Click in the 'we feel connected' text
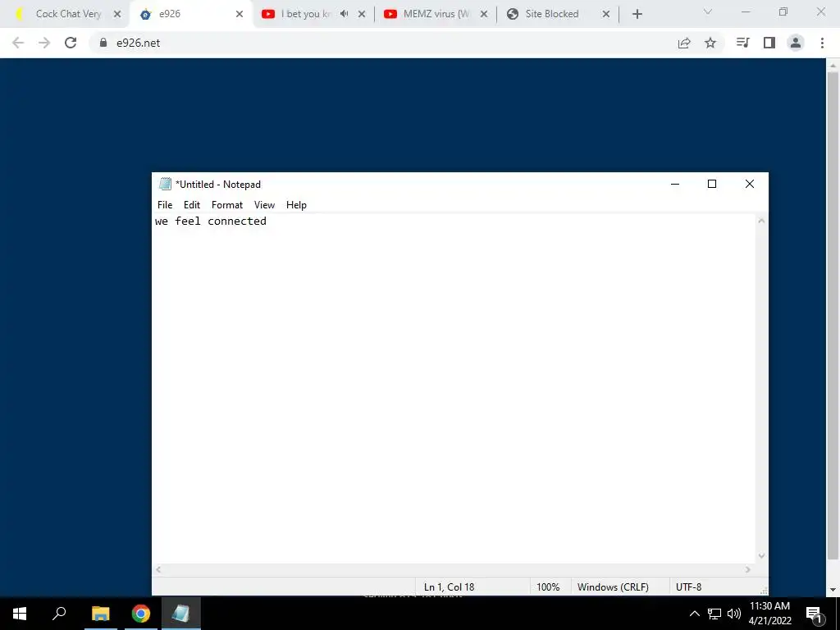This screenshot has width=840, height=630. [x=211, y=221]
